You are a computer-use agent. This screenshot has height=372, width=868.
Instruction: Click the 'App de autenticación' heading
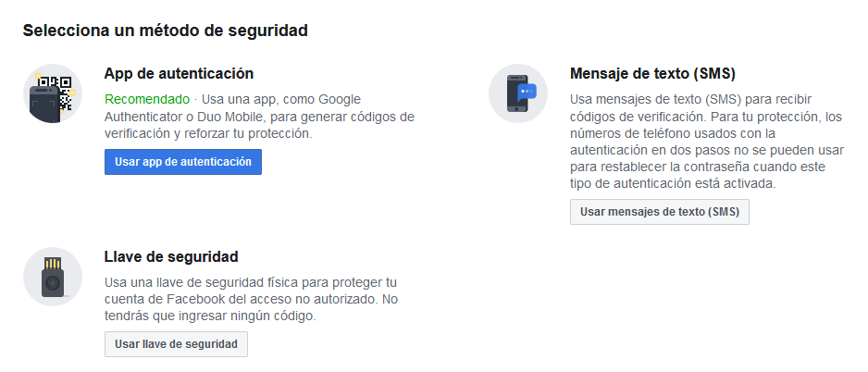pos(179,73)
